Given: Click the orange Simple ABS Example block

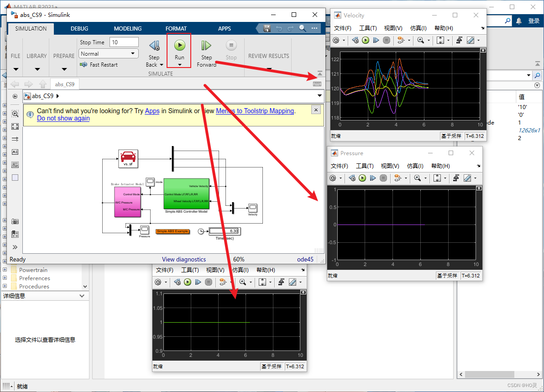Looking at the screenshot, I should (173, 231).
